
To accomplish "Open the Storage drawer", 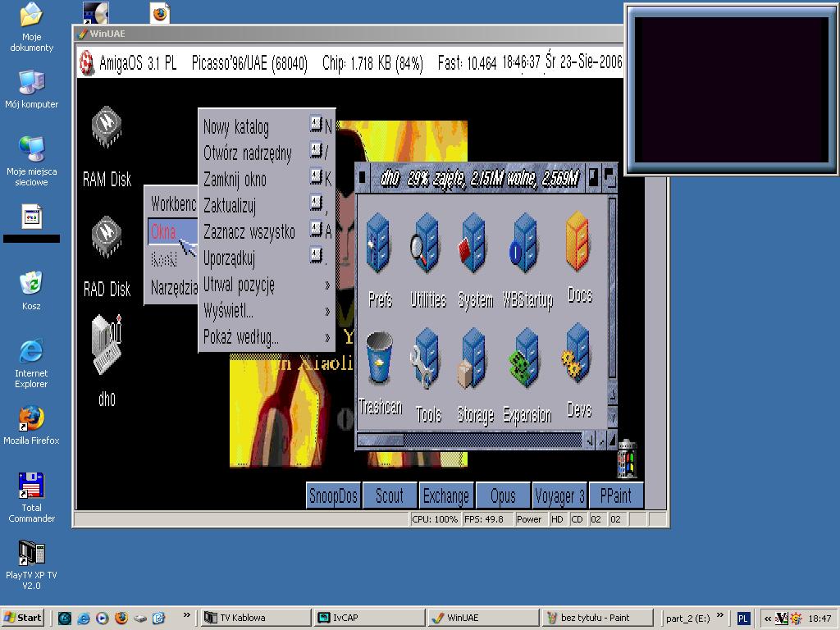I will [473, 358].
